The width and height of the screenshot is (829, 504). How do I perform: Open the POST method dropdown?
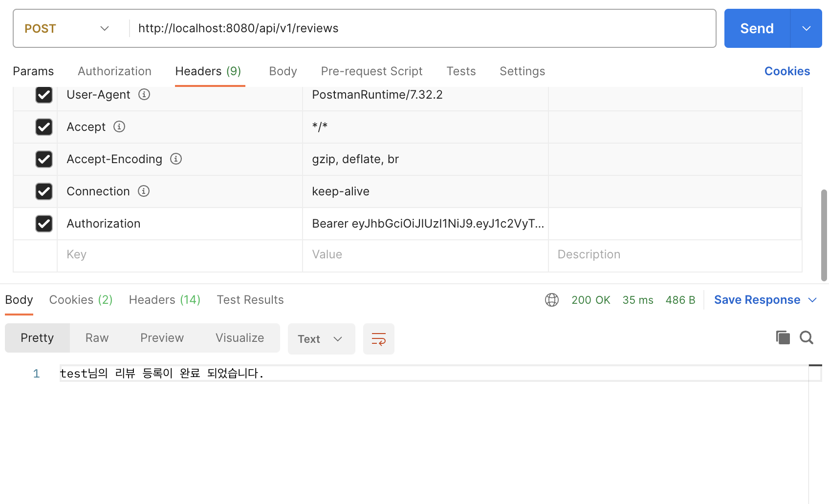pyautogui.click(x=67, y=28)
